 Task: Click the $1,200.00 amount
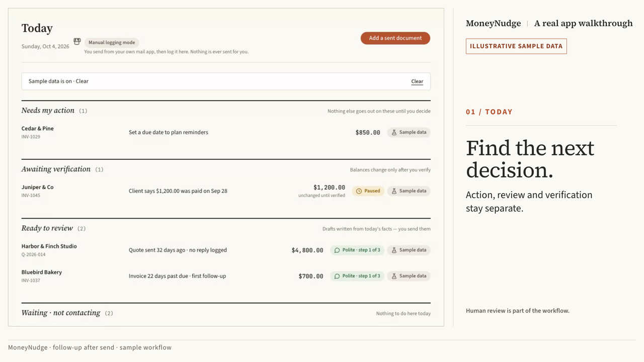(x=329, y=188)
